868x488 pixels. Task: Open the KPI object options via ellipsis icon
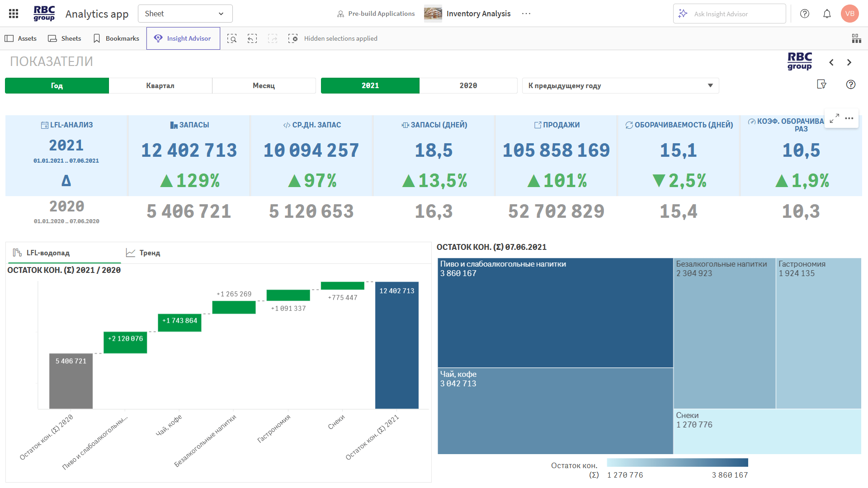(x=849, y=118)
